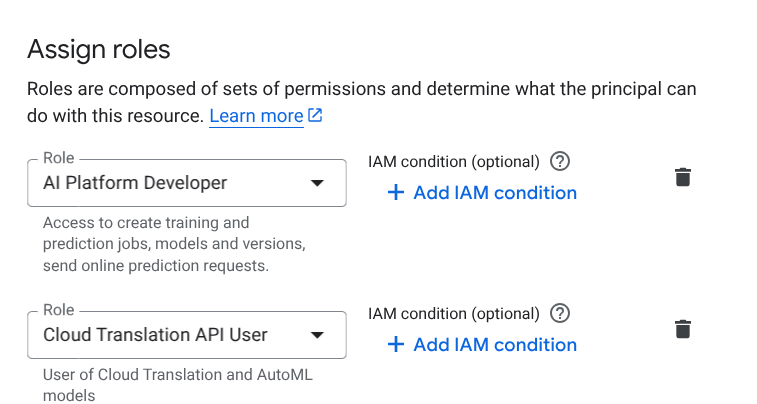Click the roles permissions explanation paragraph
757x404 pixels.
coord(362,102)
